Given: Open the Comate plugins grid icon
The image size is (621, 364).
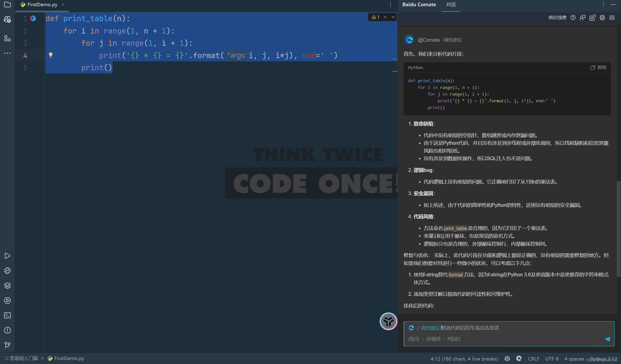Looking at the screenshot, I should tap(592, 18).
